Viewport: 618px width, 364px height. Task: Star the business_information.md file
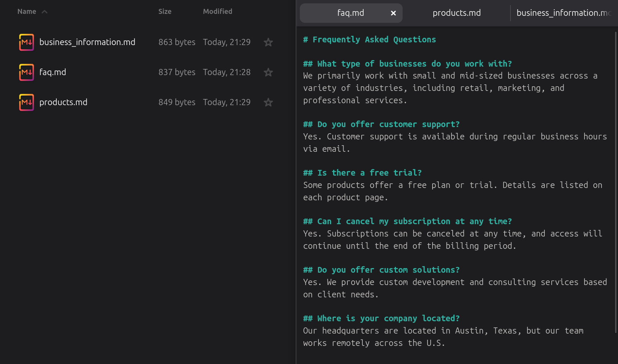point(268,42)
